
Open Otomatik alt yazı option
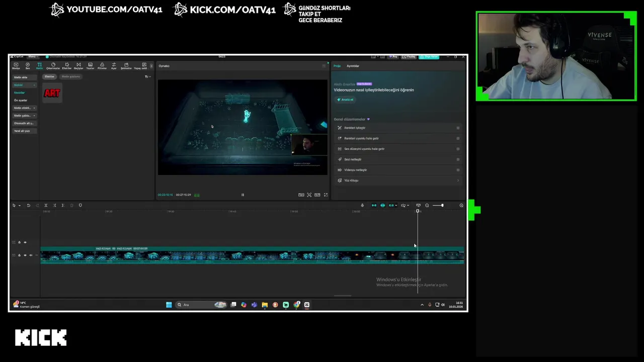point(24,123)
